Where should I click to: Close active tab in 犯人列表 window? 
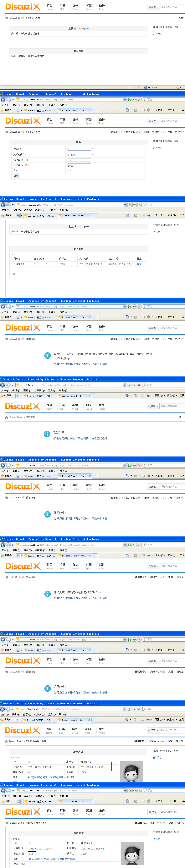90,215
